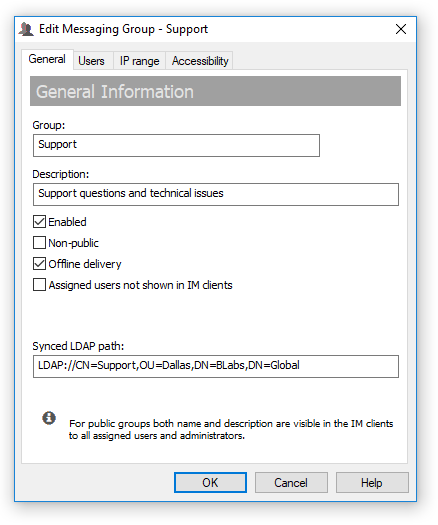The width and height of the screenshot is (438, 525).
Task: Uncheck the Offline delivery option
Action: tap(39, 264)
